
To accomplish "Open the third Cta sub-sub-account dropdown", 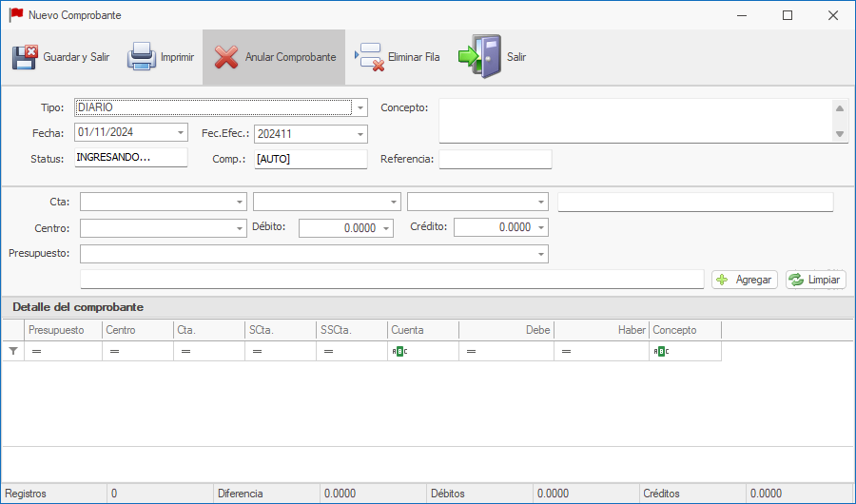I will 541,202.
